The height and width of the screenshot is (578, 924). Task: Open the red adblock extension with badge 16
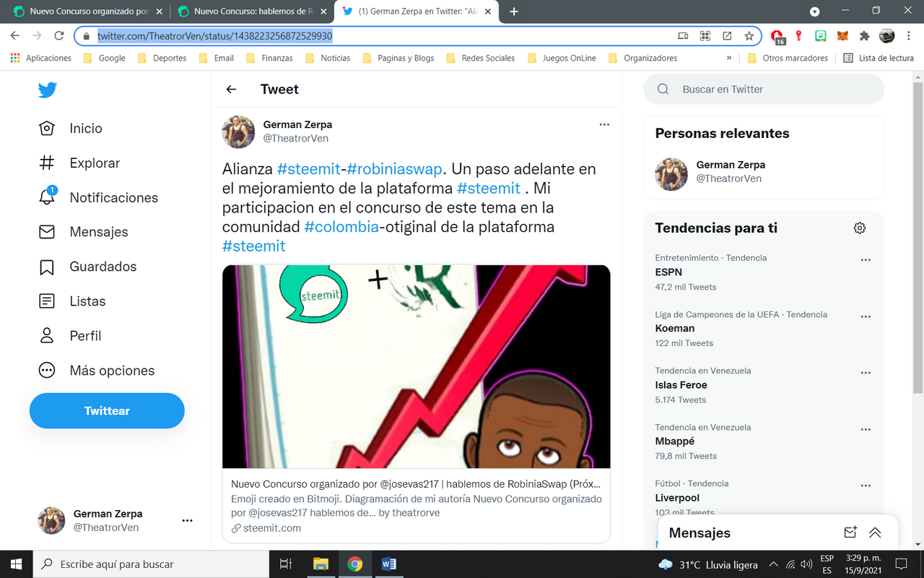(778, 36)
